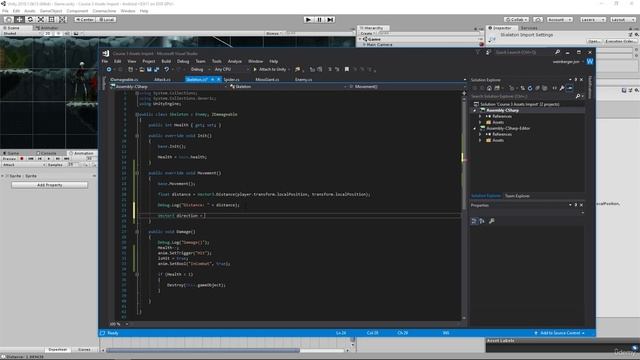Click Attach to Unity button
640x360 pixels.
coord(271,69)
